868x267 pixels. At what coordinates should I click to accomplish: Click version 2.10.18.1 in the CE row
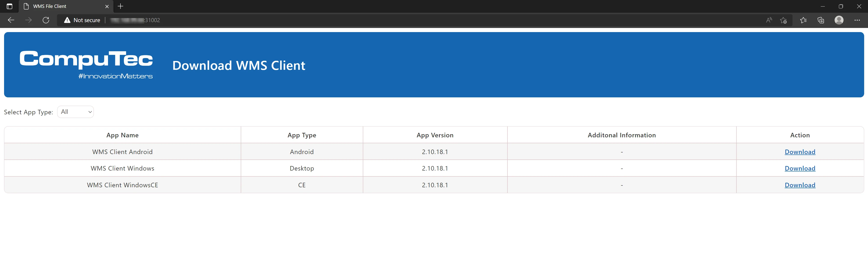[435, 185]
